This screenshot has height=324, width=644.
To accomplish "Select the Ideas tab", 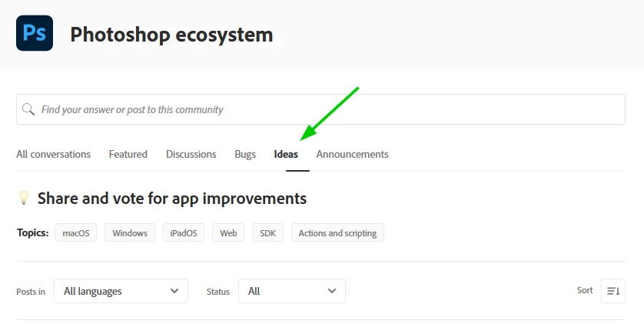I will [286, 154].
